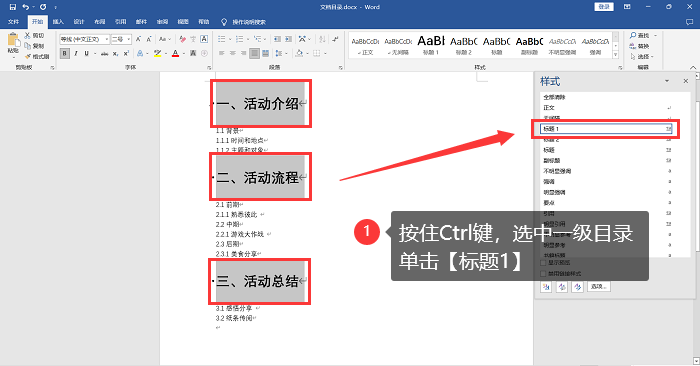This screenshot has height=366, width=700.
Task: Click the Character Shading icon
Action: (x=193, y=54)
